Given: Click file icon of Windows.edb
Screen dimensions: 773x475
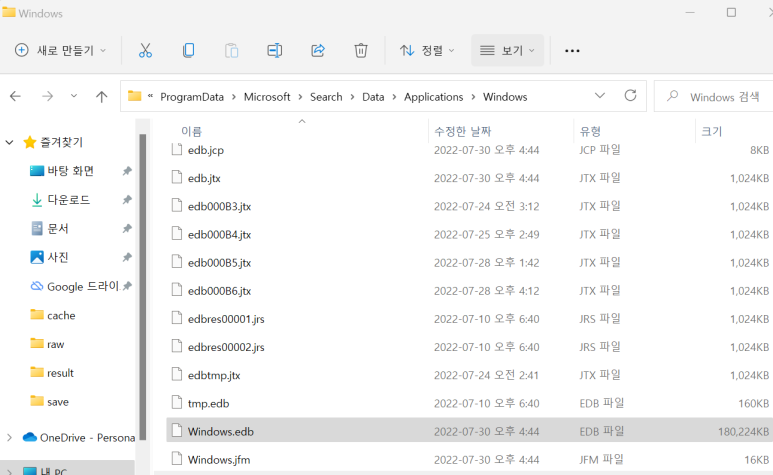Looking at the screenshot, I should click(176, 431).
